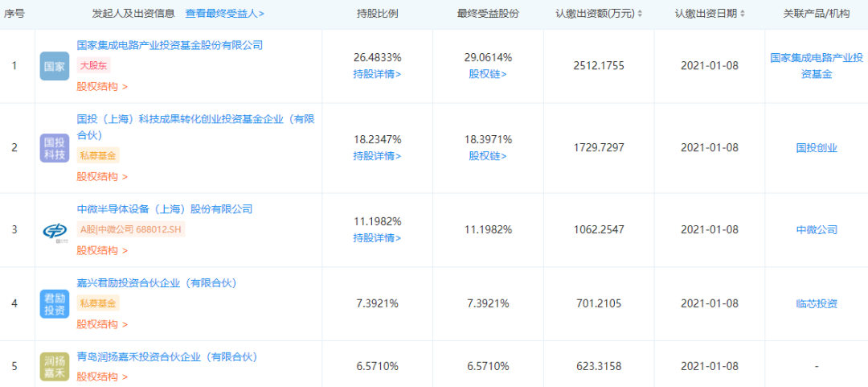Select the 623.3158 amount cell

599,367
